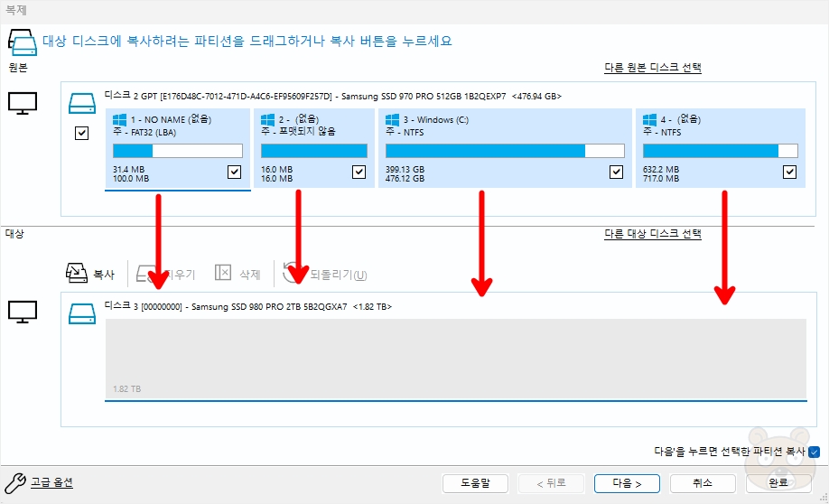Screen dimensions: 829x504
Task: Click the 뒤로 back button
Action: click(552, 483)
